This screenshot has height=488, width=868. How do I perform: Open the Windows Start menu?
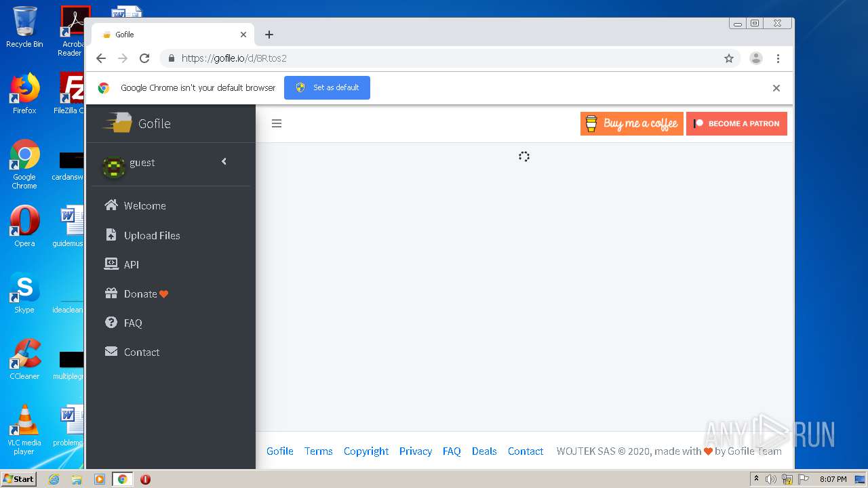click(18, 479)
